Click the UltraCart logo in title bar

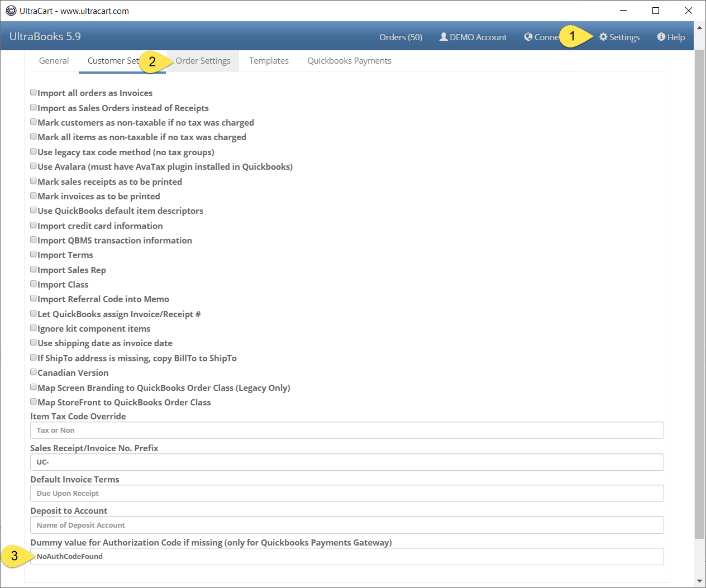(x=11, y=11)
